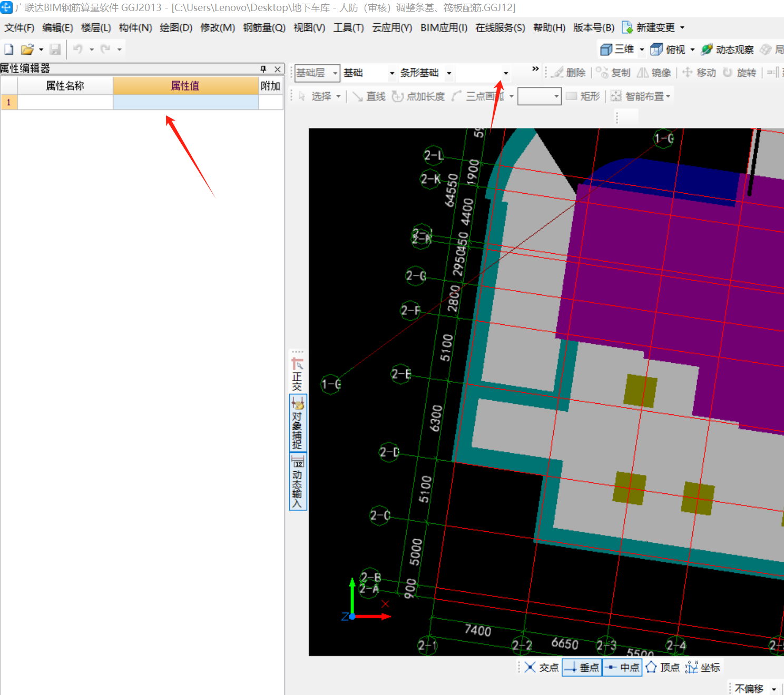Toggle 正交 orthogonal mode

[298, 374]
